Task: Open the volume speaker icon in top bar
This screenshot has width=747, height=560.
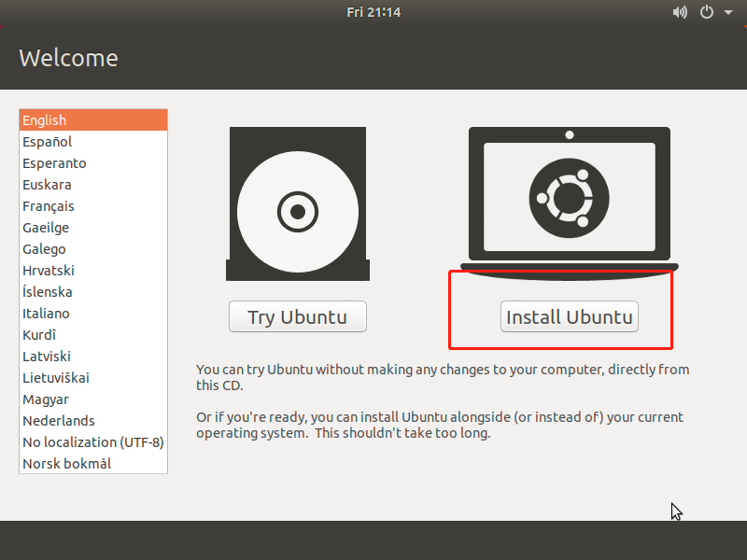Action: [x=680, y=12]
